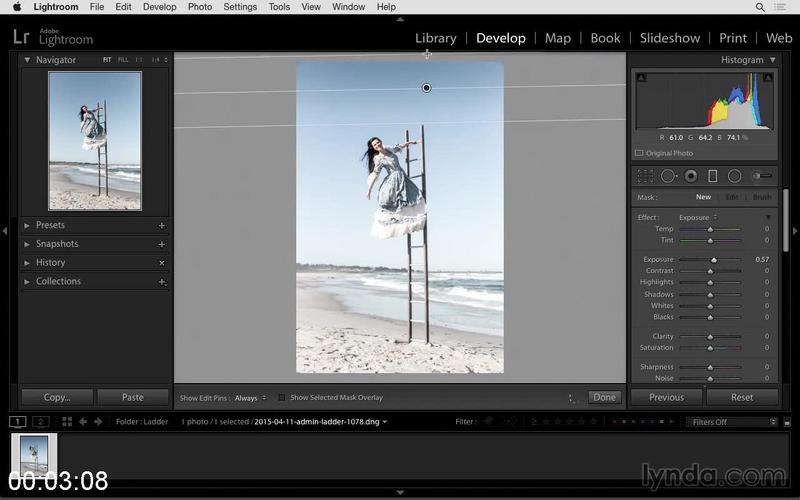The image size is (800, 500).
Task: Filter photos by flagged status
Action: tap(489, 421)
